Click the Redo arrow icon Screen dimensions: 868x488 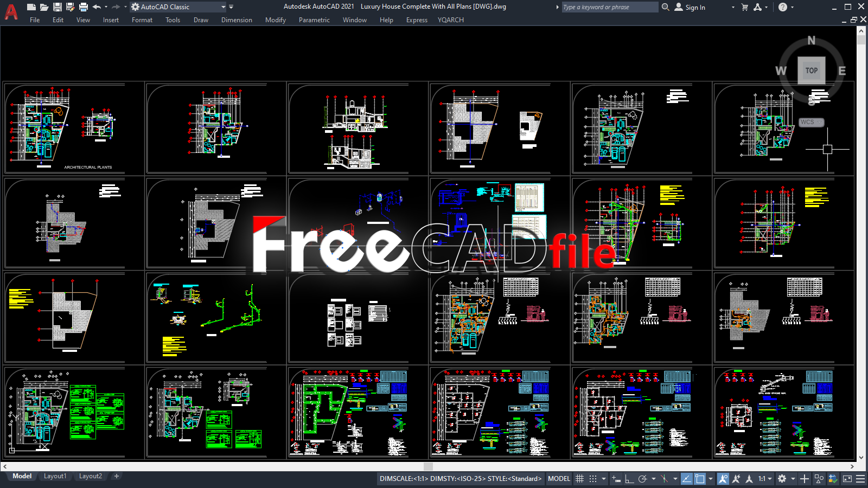(116, 7)
